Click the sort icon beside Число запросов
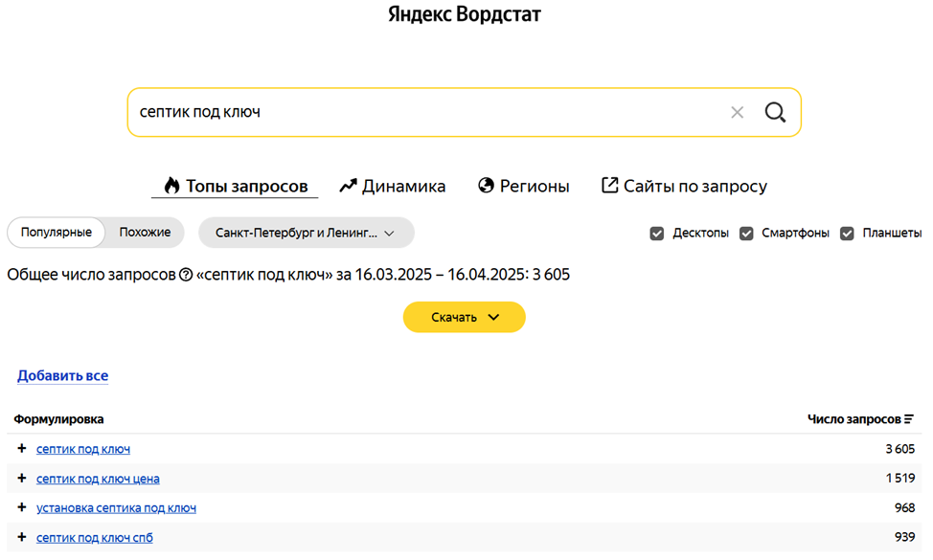Screen dimensions: 933x560 coord(909,419)
